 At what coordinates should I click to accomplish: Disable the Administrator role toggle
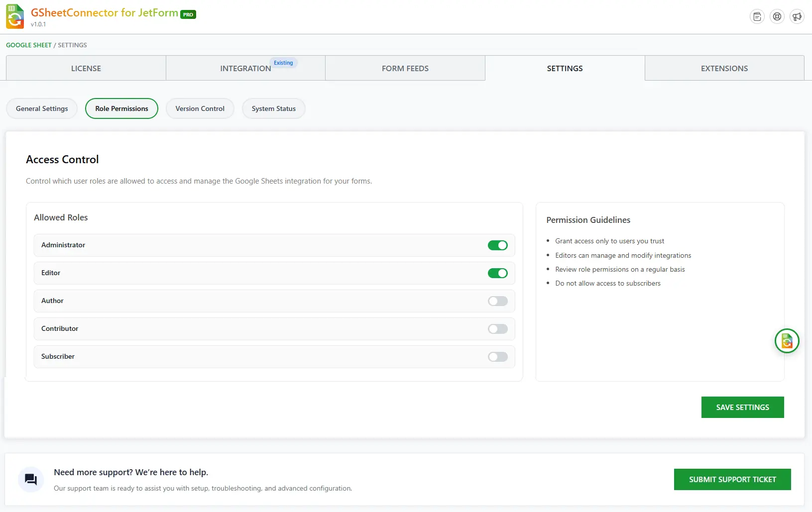click(x=497, y=245)
